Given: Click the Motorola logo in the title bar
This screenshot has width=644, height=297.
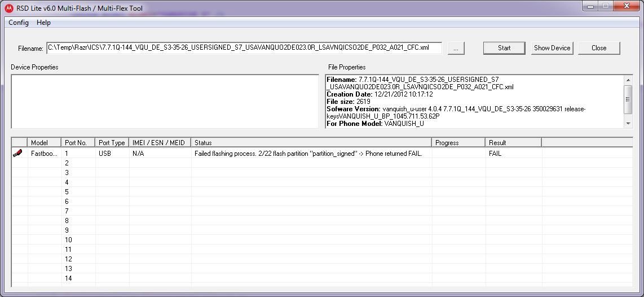Looking at the screenshot, I should coord(9,8).
